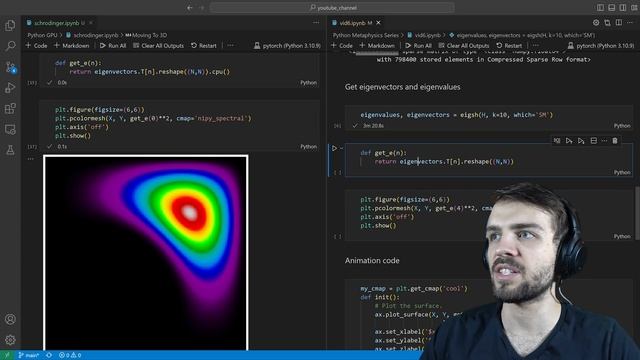Run the get_e cell in vid6
Viewport: 640px width, 360px height.
(334, 148)
